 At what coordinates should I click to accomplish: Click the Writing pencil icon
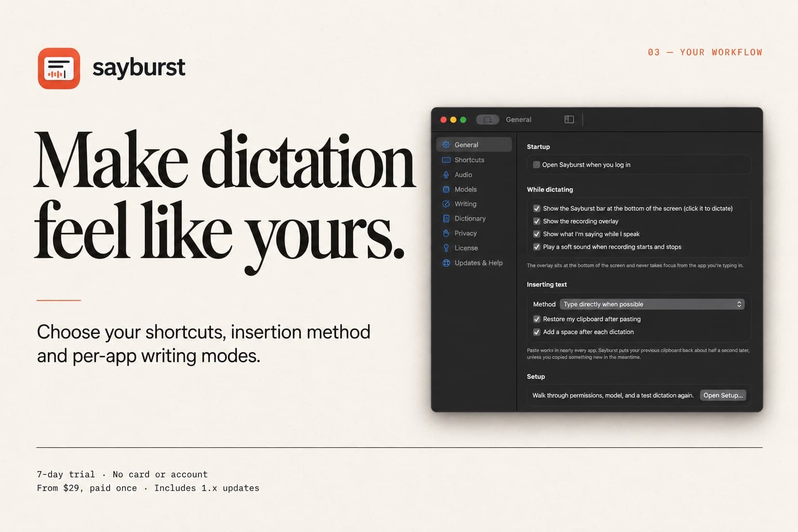click(446, 204)
